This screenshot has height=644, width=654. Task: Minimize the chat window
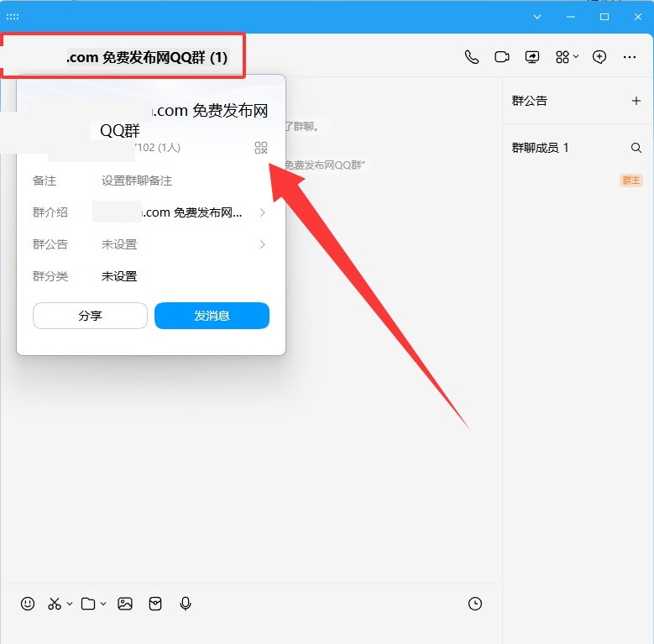(x=571, y=17)
